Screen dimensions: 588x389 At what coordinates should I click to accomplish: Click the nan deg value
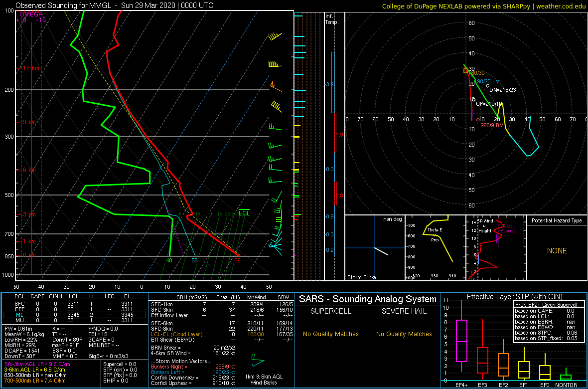(x=392, y=219)
